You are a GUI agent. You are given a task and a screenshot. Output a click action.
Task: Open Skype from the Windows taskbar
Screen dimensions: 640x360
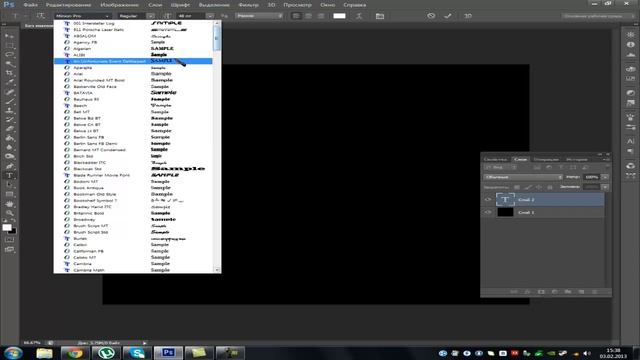coord(138,353)
